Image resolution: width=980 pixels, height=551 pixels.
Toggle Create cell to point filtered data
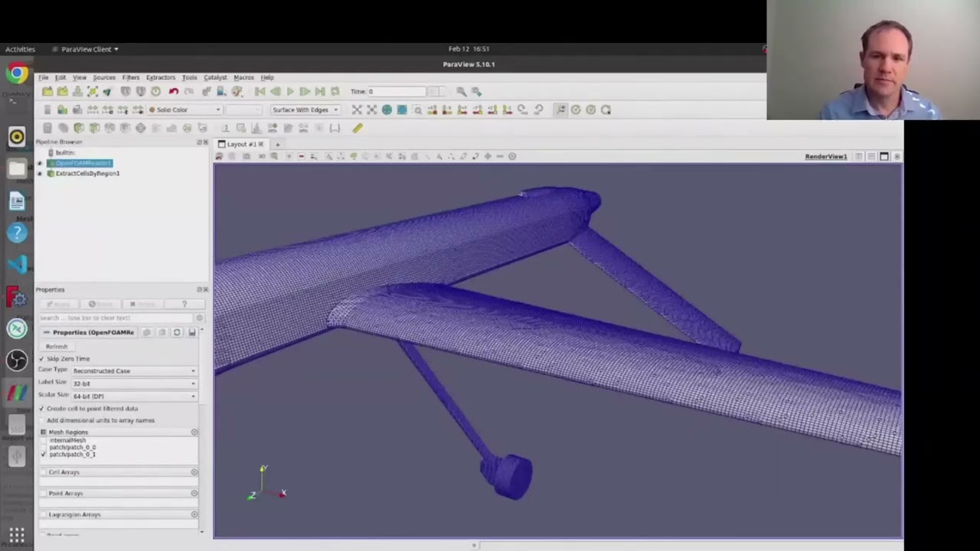coord(41,408)
